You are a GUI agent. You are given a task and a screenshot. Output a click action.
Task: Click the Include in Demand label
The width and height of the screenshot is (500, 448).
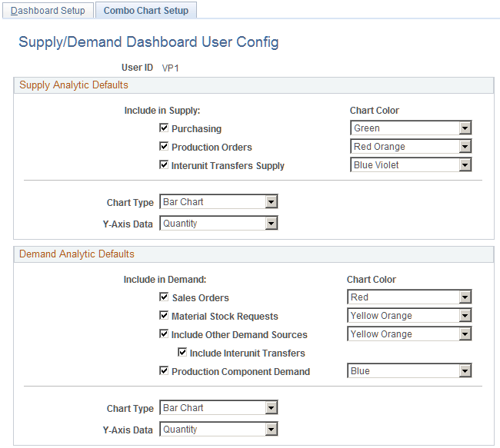point(165,280)
